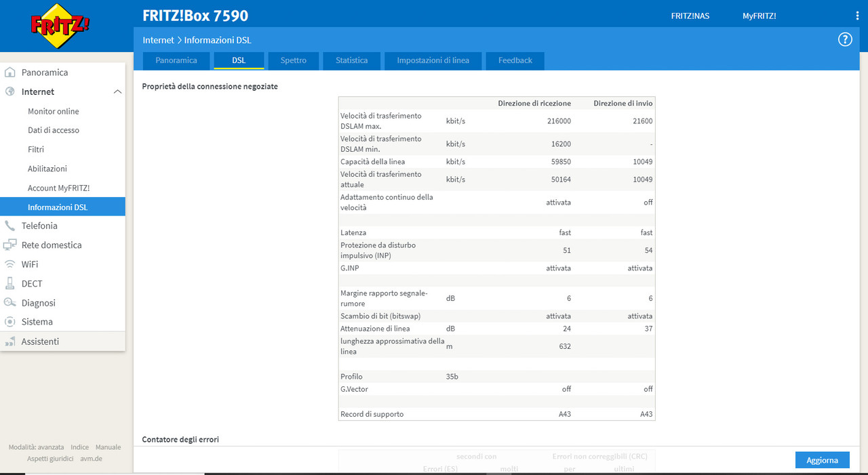The image size is (868, 475).
Task: Open Filtri page
Action: click(36, 149)
